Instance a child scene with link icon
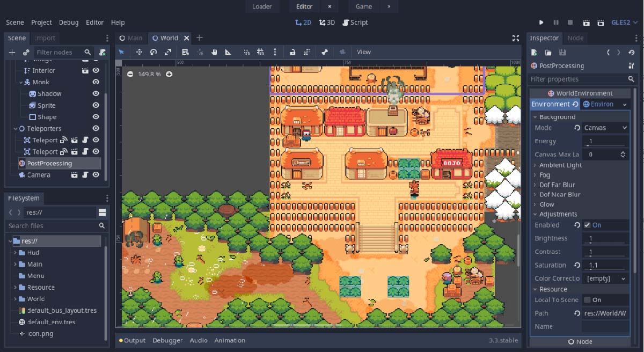This screenshot has height=352, width=644. (26, 52)
